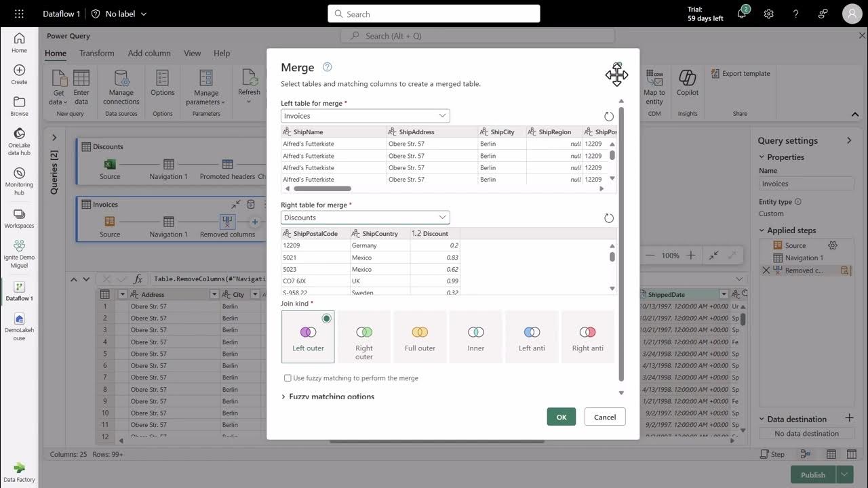Image resolution: width=868 pixels, height=488 pixels.
Task: Click Cancel in Merge dialog
Action: pyautogui.click(x=605, y=417)
